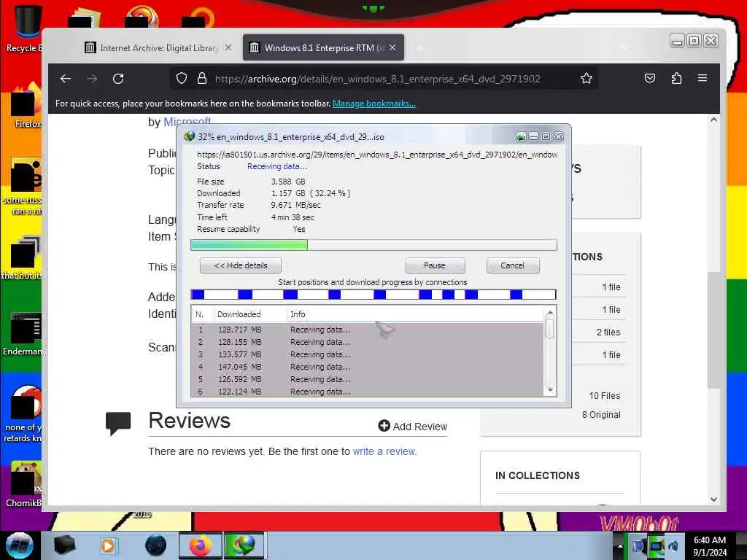Open Firefox from the taskbar
747x560 pixels.
pyautogui.click(x=201, y=545)
